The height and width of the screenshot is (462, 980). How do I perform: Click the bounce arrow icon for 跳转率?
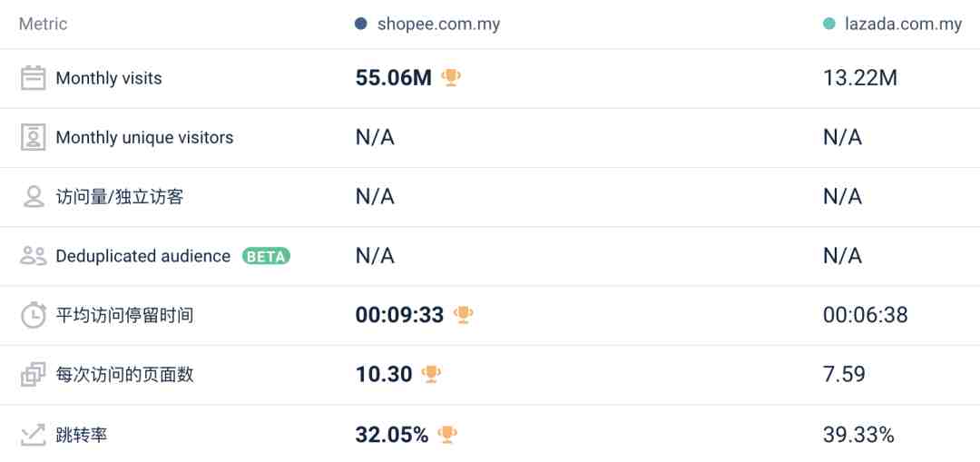pyautogui.click(x=34, y=434)
